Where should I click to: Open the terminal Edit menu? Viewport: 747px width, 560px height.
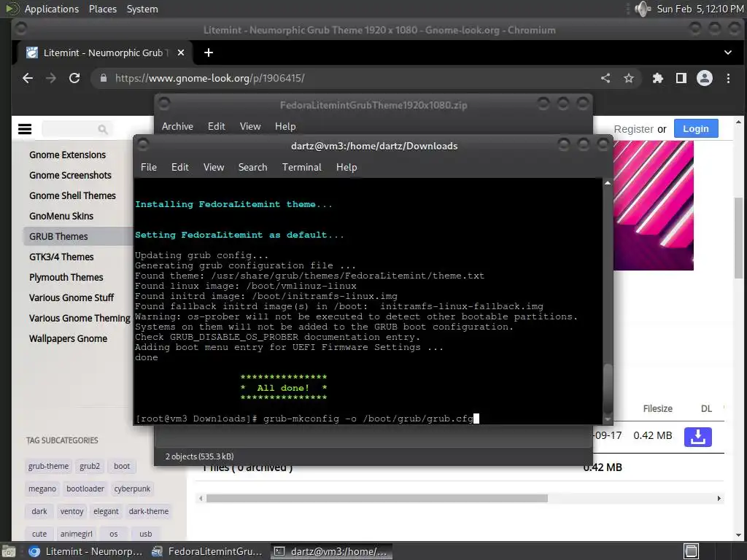pos(180,167)
